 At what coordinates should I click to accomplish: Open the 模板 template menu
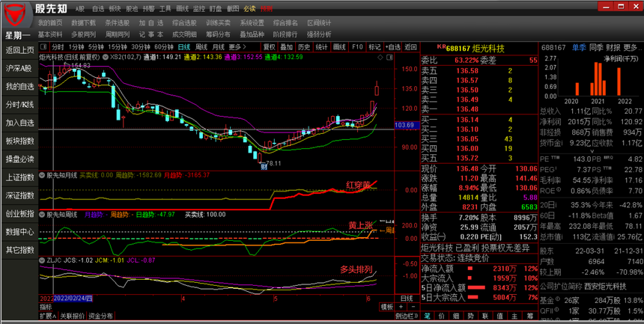pyautogui.click(x=387, y=307)
